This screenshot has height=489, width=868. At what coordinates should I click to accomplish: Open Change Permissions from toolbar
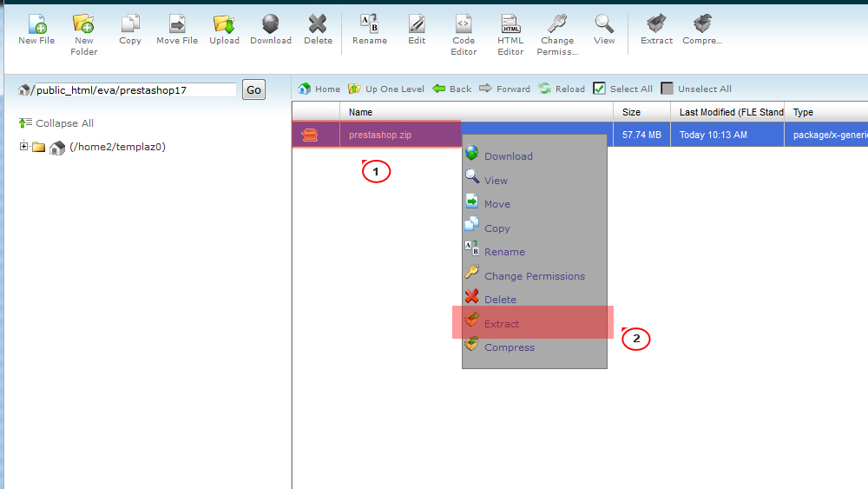[x=557, y=35]
